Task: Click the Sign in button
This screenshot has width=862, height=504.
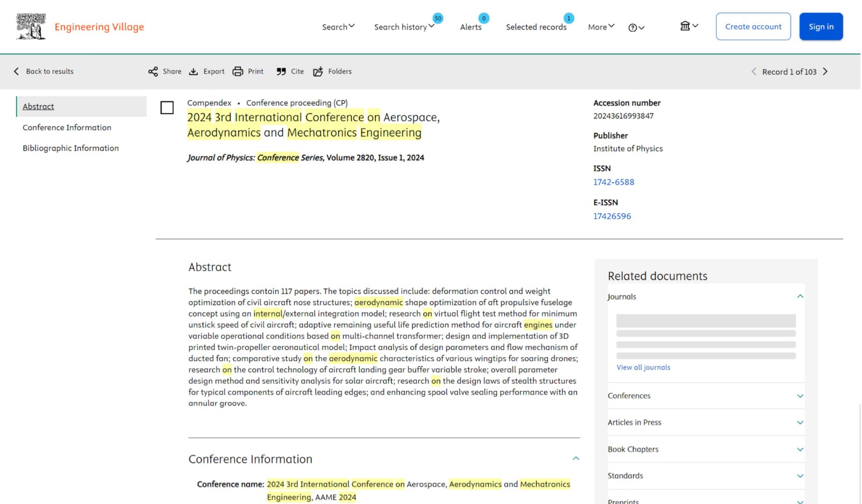Action: pos(821,26)
